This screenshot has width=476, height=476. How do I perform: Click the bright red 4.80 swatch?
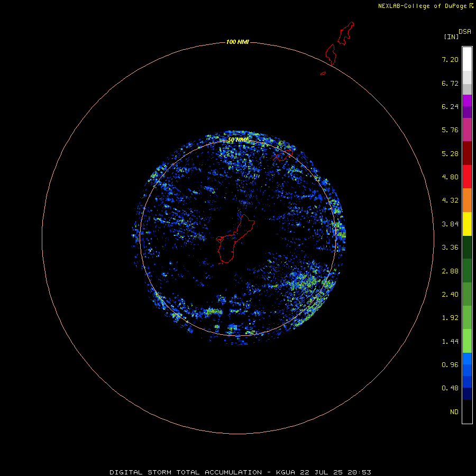point(467,177)
